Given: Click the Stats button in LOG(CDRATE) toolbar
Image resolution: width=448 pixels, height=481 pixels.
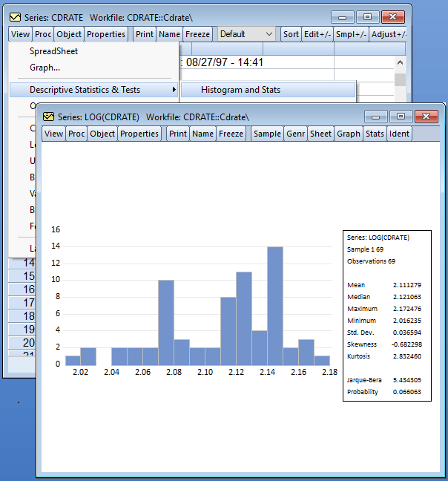Looking at the screenshot, I should (375, 134).
